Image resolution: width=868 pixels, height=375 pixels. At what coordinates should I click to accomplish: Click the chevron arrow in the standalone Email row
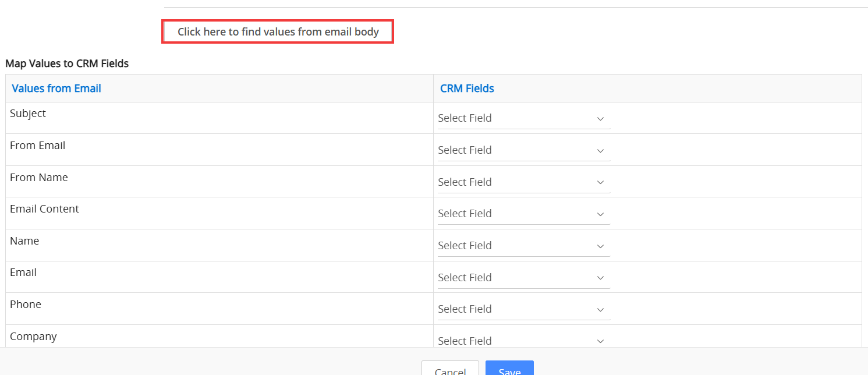pos(600,278)
